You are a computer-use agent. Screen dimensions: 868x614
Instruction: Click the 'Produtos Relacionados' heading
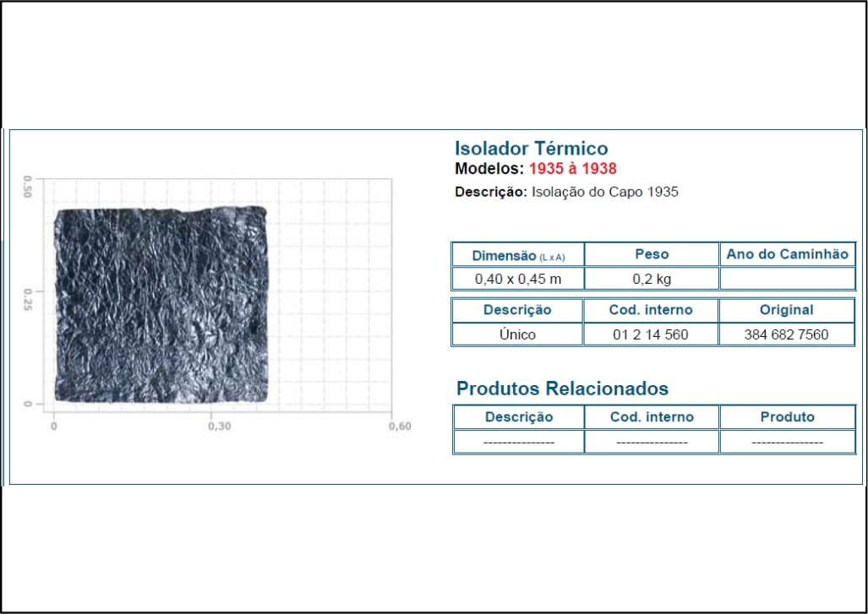coord(562,389)
